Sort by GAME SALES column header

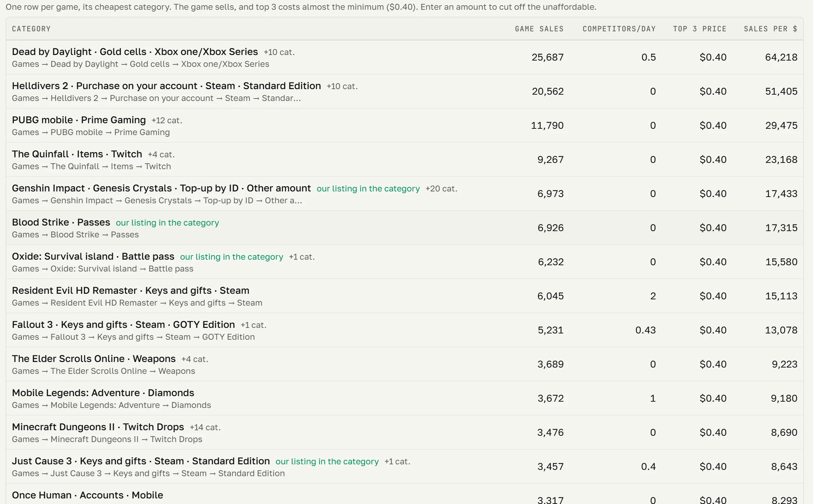tap(539, 29)
